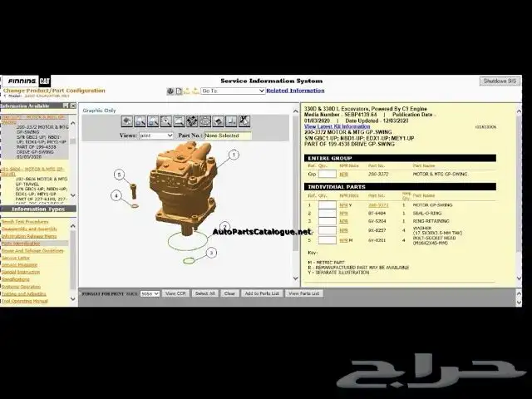
Task: Open the View Latest Kit Information link
Action: pyautogui.click(x=336, y=126)
